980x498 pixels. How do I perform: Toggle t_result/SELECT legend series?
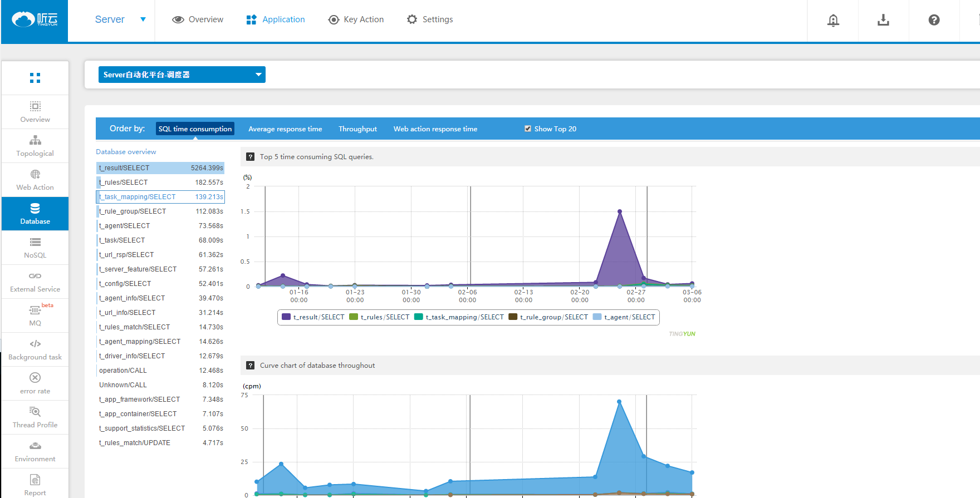click(313, 317)
